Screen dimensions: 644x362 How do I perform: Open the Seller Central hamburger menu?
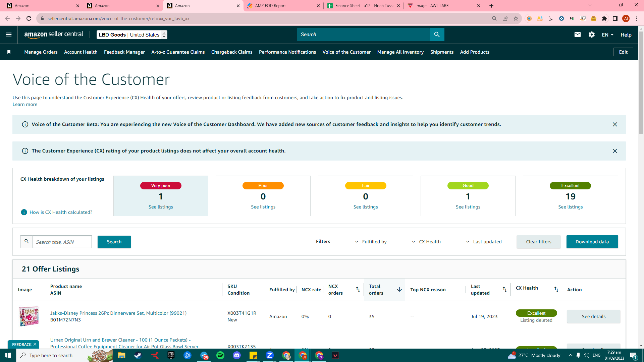coord(9,35)
